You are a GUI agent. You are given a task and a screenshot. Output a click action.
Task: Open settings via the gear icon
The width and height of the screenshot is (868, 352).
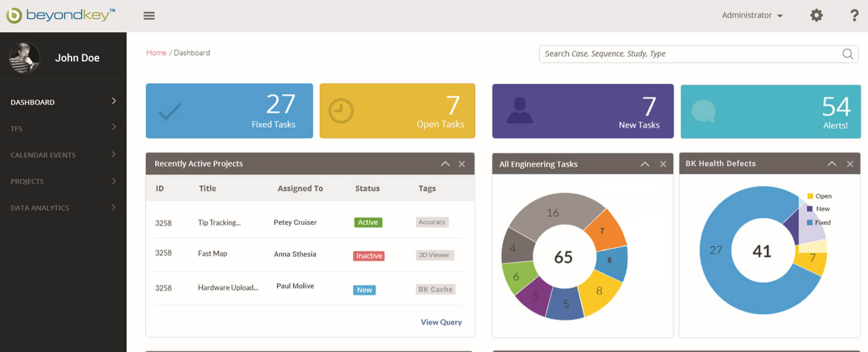[x=816, y=15]
